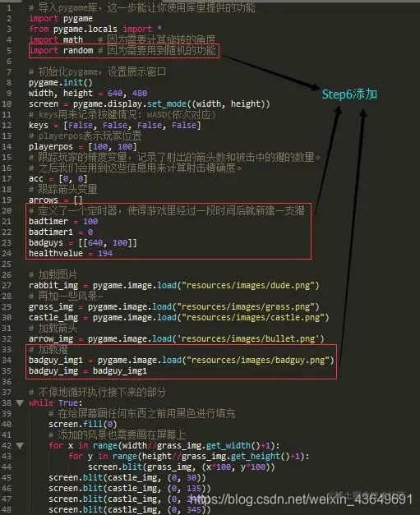Click line number 20 in the gutter
420x515 pixels.
click(7, 210)
